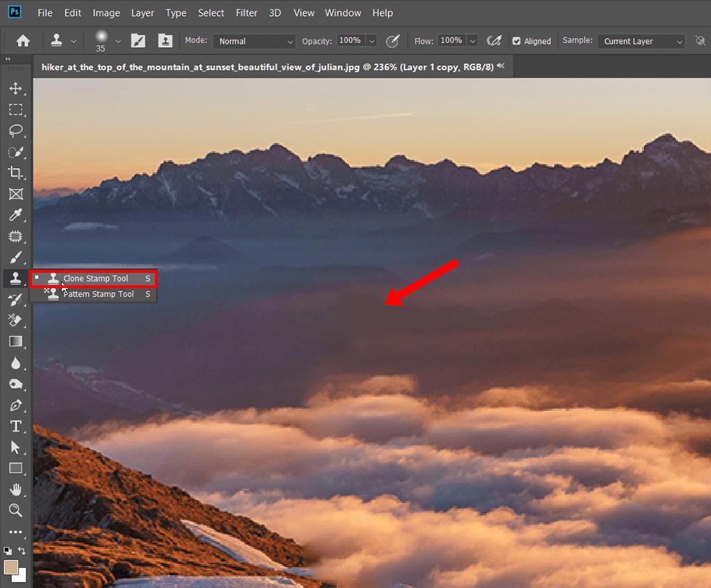Viewport: 711px width, 588px height.
Task: Open the Image menu
Action: 106,12
